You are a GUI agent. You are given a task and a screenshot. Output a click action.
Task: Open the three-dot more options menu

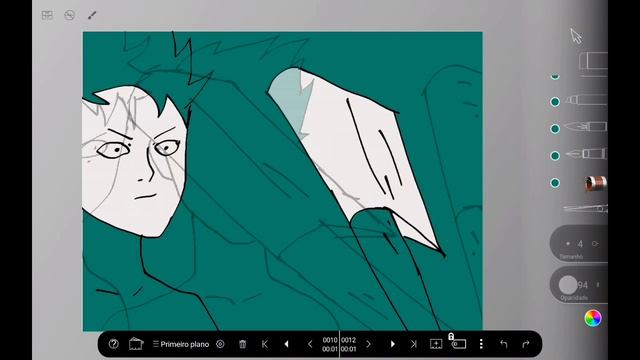coord(481,344)
